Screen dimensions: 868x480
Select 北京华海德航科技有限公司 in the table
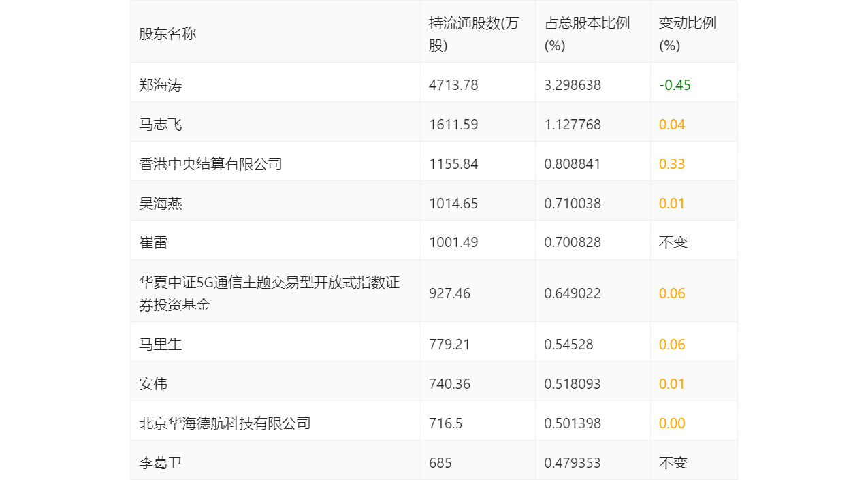click(x=225, y=423)
